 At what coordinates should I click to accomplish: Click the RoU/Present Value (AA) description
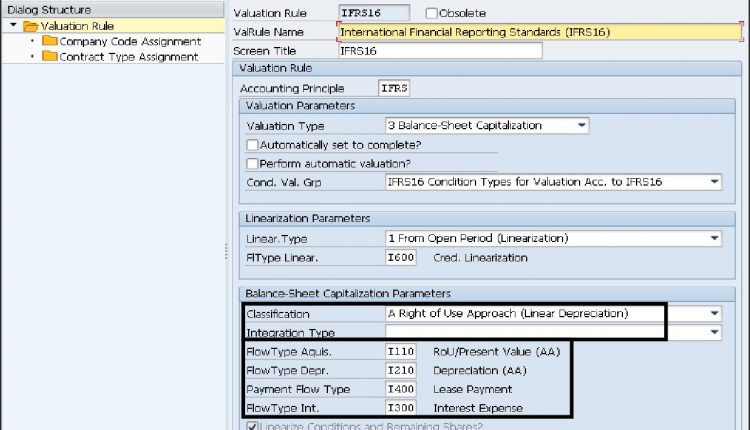coord(496,352)
